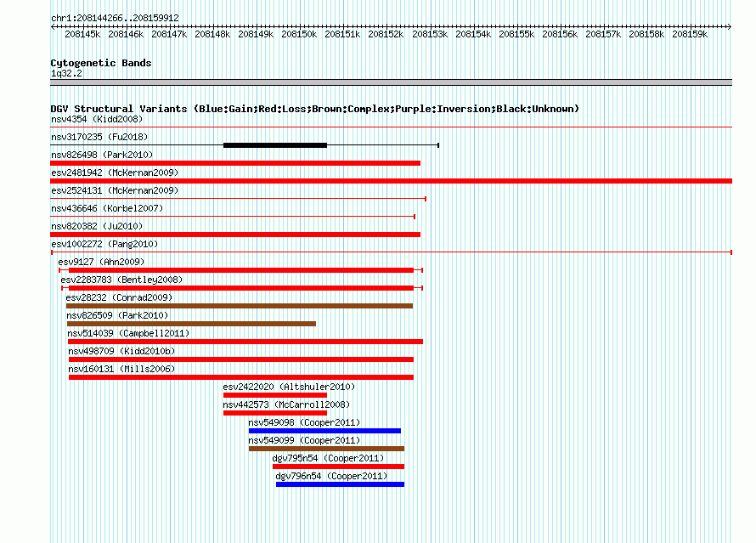This screenshot has width=756, height=543.
Task: Select the esv1002272 (Pang2010) label
Action: [x=104, y=244]
